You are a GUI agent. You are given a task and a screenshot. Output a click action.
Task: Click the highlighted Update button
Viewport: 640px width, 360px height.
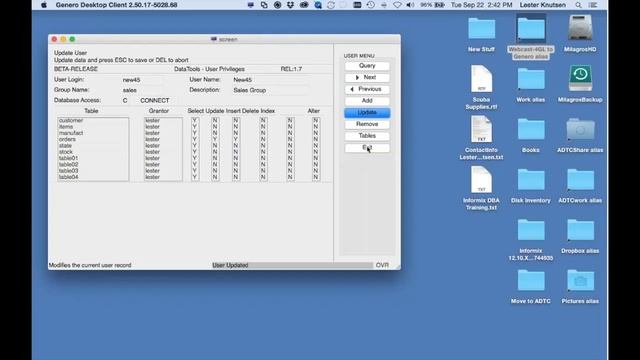point(367,113)
